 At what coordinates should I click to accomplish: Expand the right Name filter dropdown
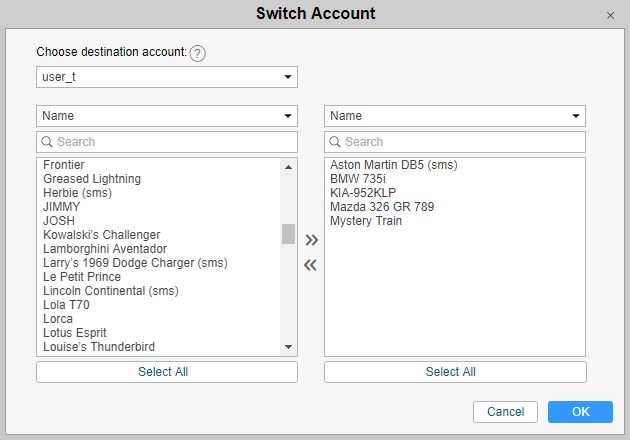455,116
